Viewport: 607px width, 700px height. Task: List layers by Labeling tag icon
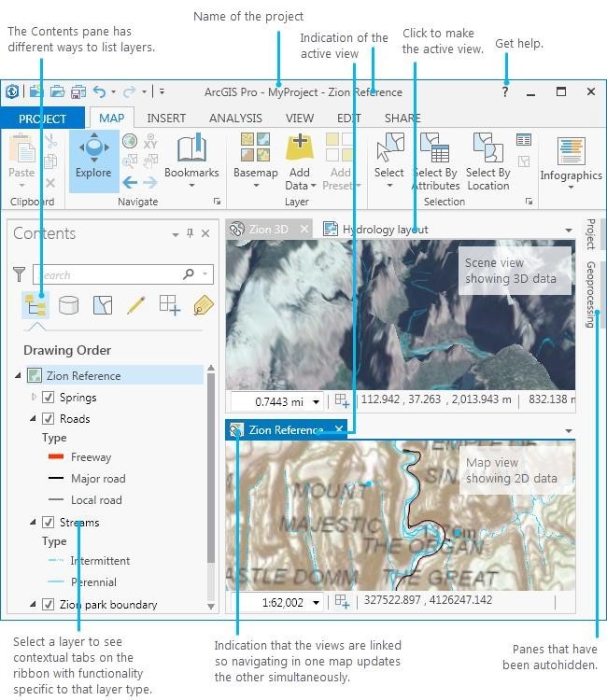[x=204, y=305]
